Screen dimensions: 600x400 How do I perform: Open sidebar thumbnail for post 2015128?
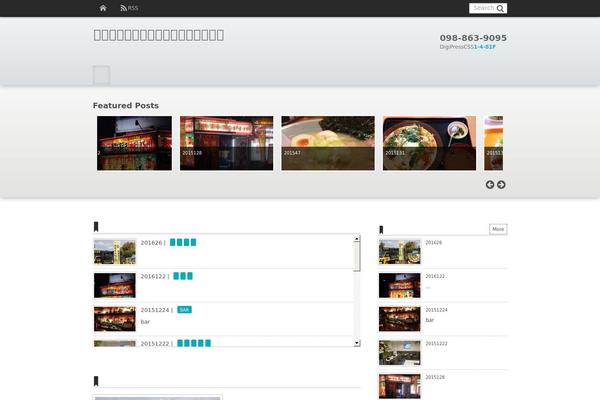click(x=399, y=386)
